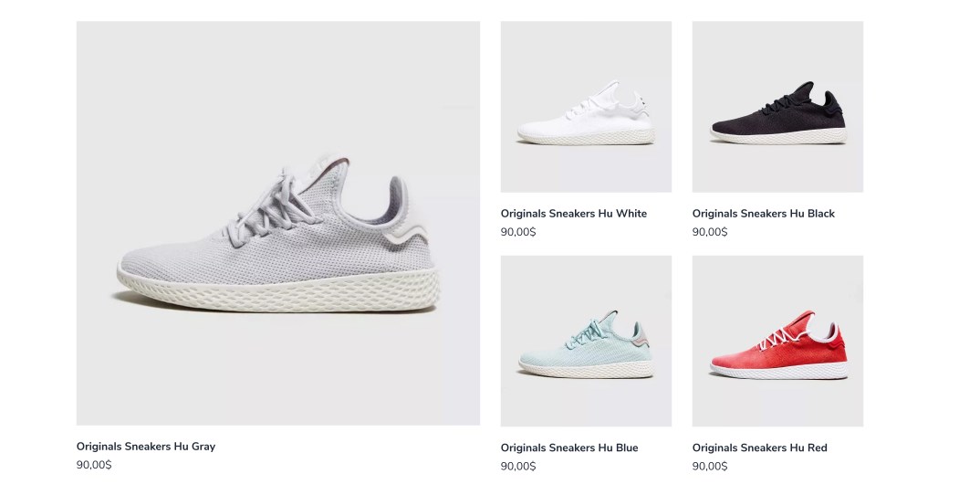Open the large gray sneaker product image
This screenshot has width=980, height=495.
(x=278, y=224)
